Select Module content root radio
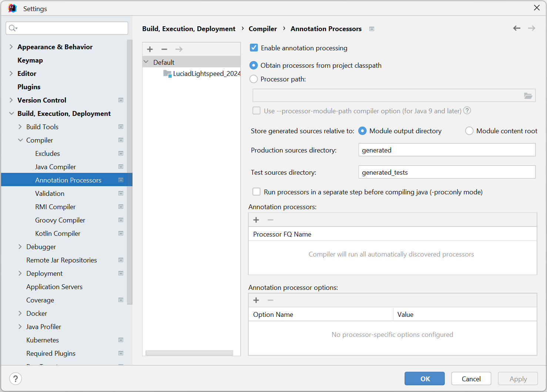The image size is (547, 392). tap(469, 131)
